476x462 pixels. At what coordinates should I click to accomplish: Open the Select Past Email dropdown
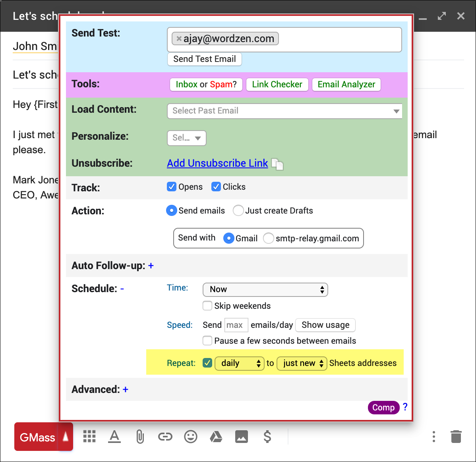(284, 111)
